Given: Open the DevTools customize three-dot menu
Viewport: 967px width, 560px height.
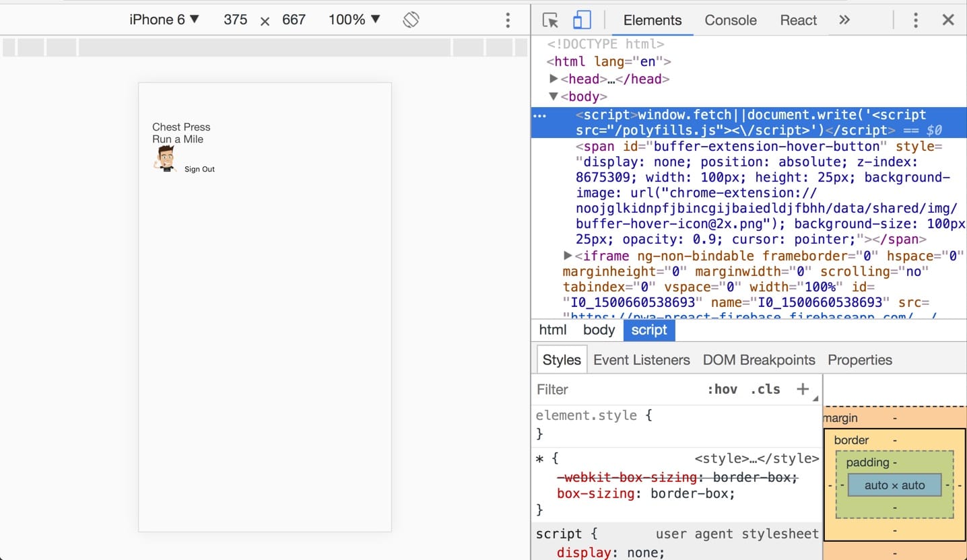Looking at the screenshot, I should [x=915, y=20].
